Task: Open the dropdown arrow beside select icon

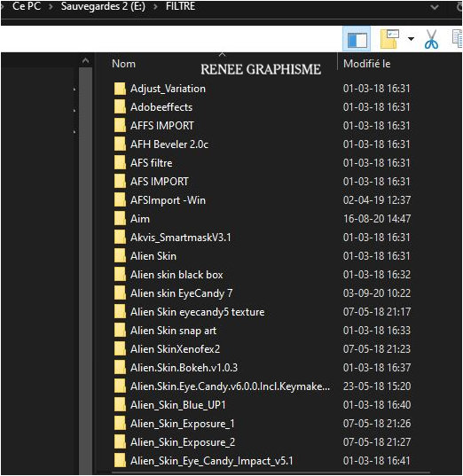Action: pyautogui.click(x=411, y=39)
